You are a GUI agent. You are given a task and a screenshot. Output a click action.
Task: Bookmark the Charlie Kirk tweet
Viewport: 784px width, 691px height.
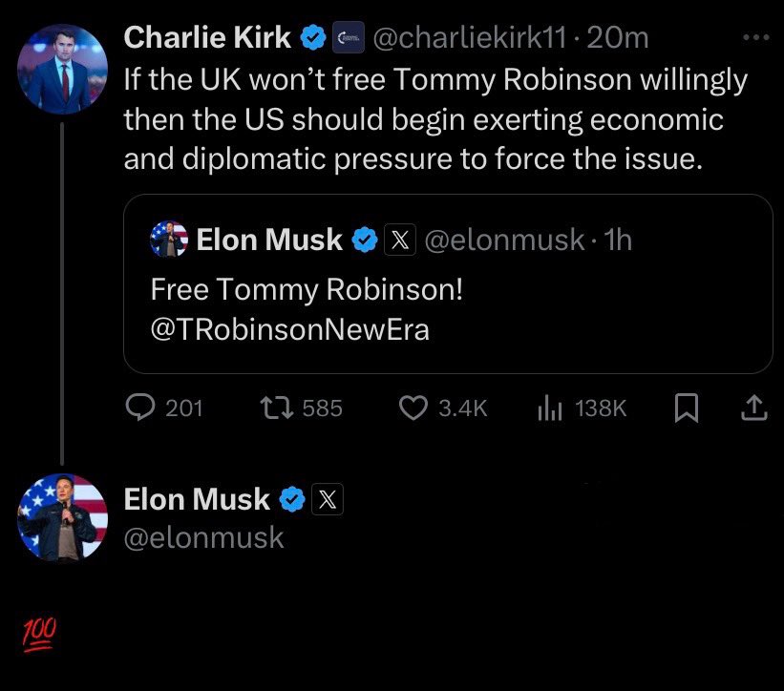(x=685, y=408)
